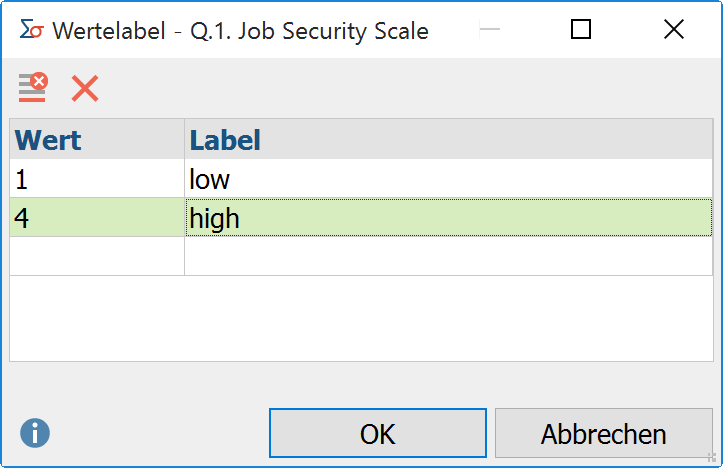The image size is (723, 468).
Task: Select the label cell containing low
Action: point(449,179)
